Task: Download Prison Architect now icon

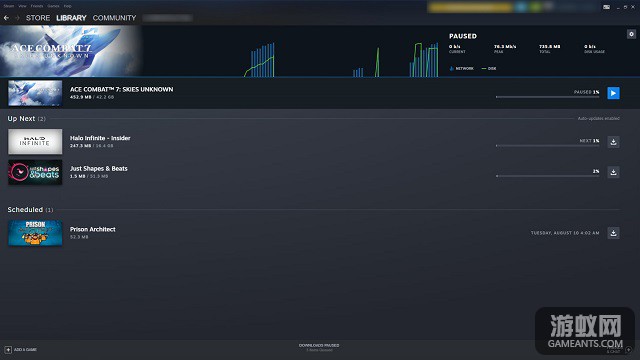Action: point(613,233)
